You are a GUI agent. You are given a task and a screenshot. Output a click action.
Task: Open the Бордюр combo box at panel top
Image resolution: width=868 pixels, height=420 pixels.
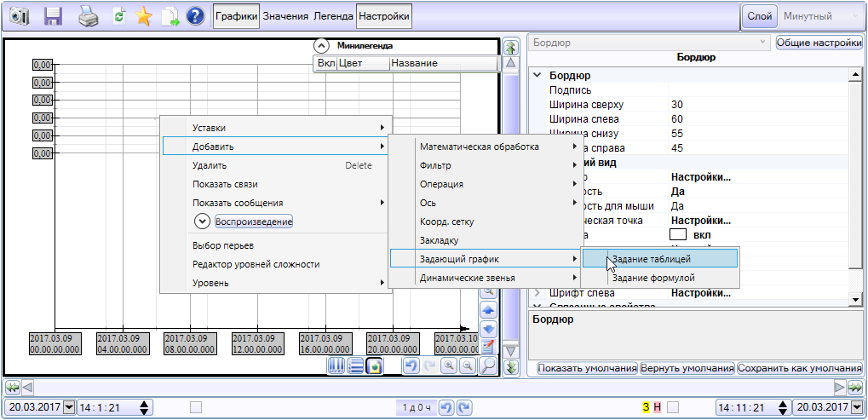[649, 43]
